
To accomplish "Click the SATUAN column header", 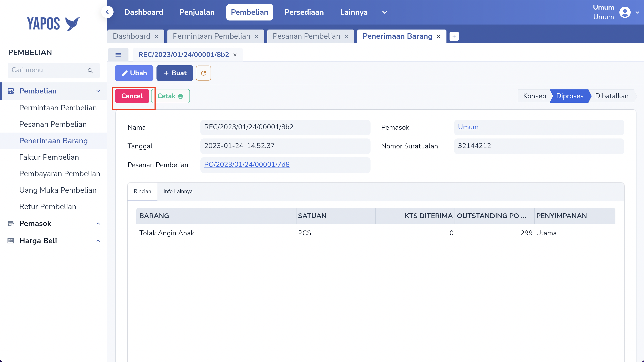I will tap(335, 216).
